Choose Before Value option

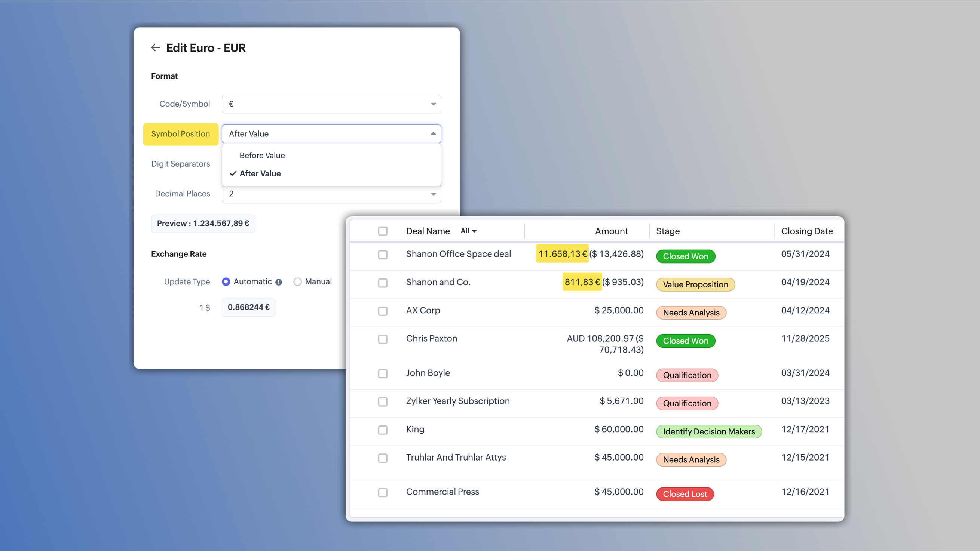click(262, 155)
